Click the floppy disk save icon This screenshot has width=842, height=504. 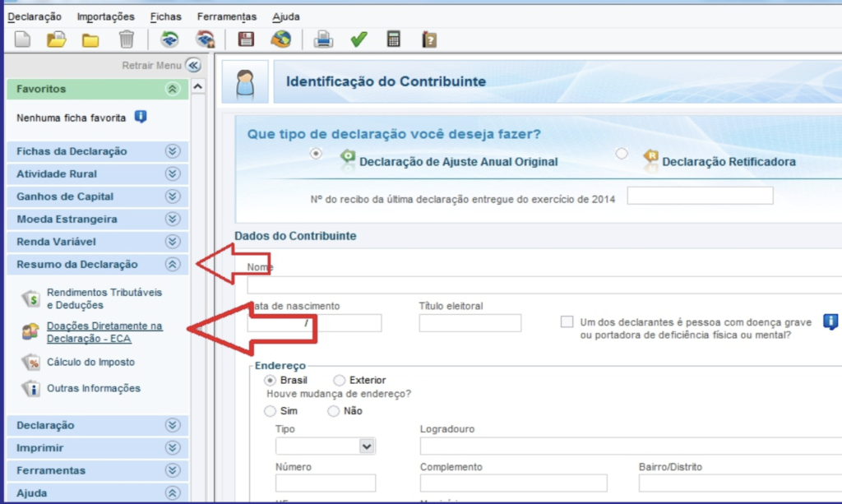pyautogui.click(x=246, y=39)
